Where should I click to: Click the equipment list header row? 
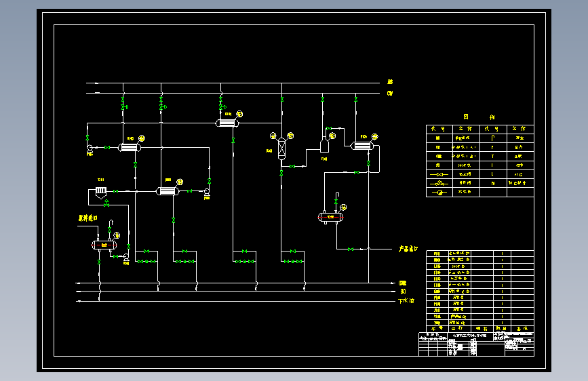[480, 329]
